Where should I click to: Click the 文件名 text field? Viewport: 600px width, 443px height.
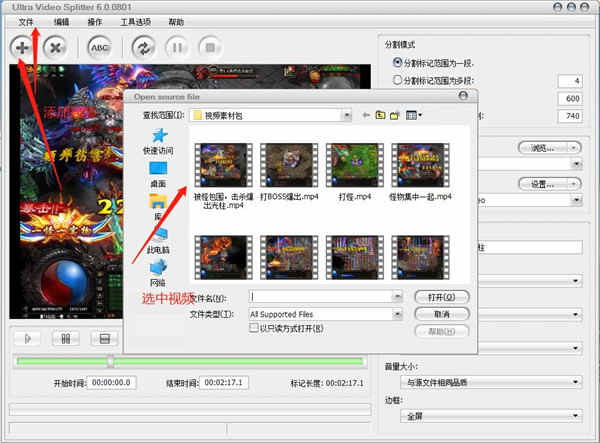(321, 296)
